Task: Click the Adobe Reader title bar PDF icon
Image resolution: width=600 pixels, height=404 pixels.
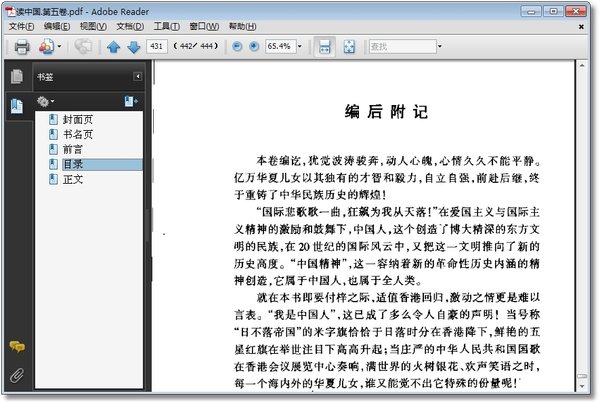Action: click(x=10, y=11)
